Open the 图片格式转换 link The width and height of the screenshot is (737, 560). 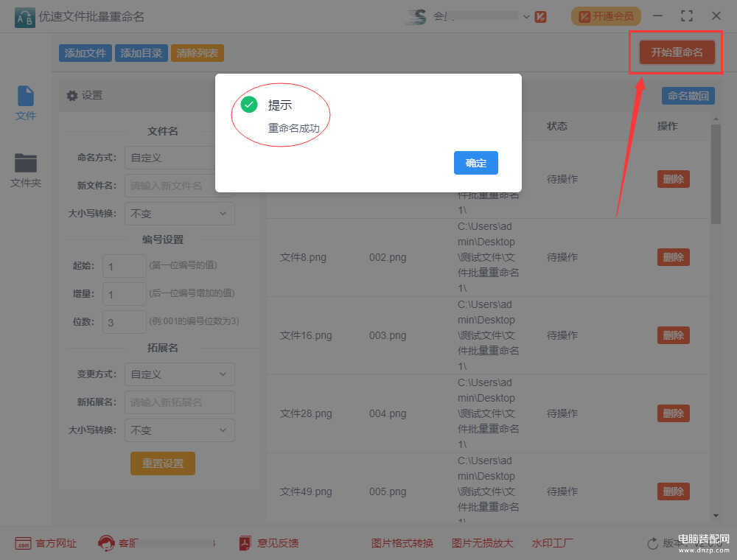(402, 543)
